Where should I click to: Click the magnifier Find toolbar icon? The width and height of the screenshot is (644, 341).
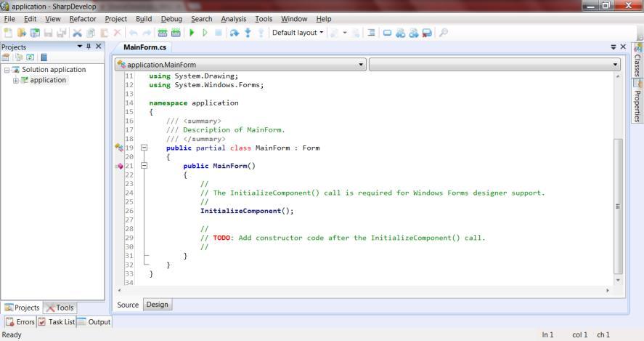(x=443, y=33)
